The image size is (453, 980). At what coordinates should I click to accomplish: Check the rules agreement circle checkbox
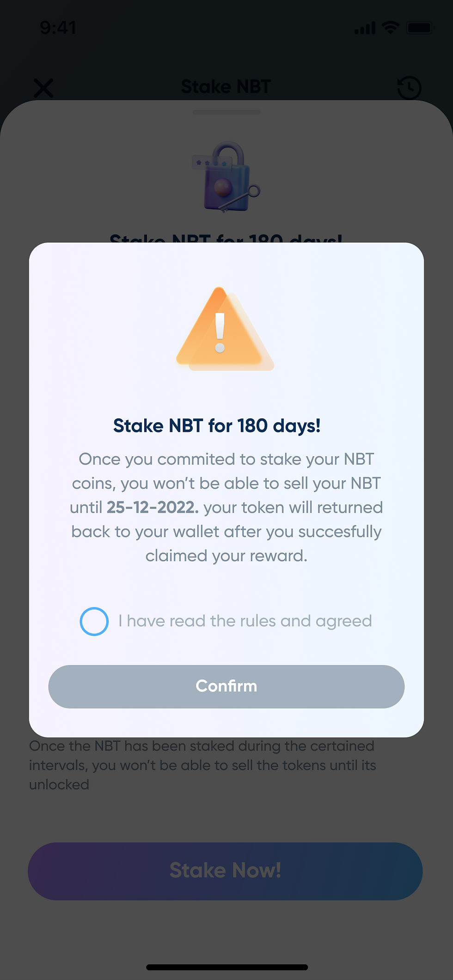coord(94,621)
